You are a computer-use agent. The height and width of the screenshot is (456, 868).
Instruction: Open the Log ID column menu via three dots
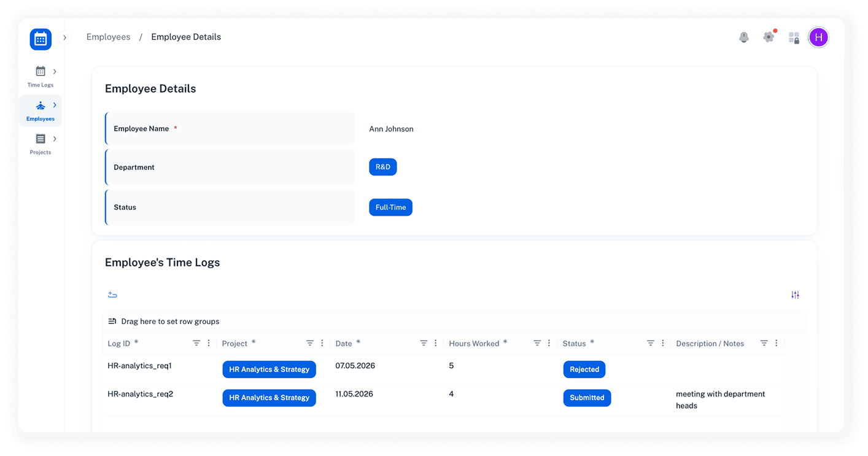208,343
